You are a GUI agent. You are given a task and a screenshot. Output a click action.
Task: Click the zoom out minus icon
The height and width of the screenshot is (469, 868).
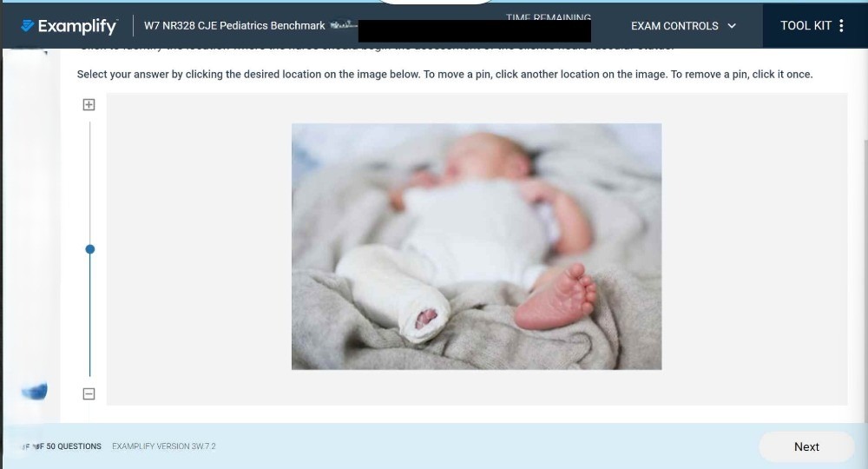click(89, 393)
